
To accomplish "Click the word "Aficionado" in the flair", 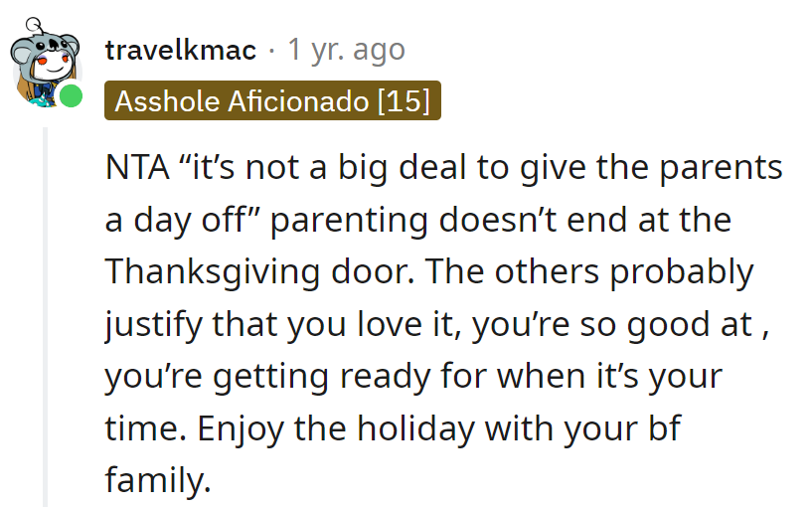I will pyautogui.click(x=305, y=102).
